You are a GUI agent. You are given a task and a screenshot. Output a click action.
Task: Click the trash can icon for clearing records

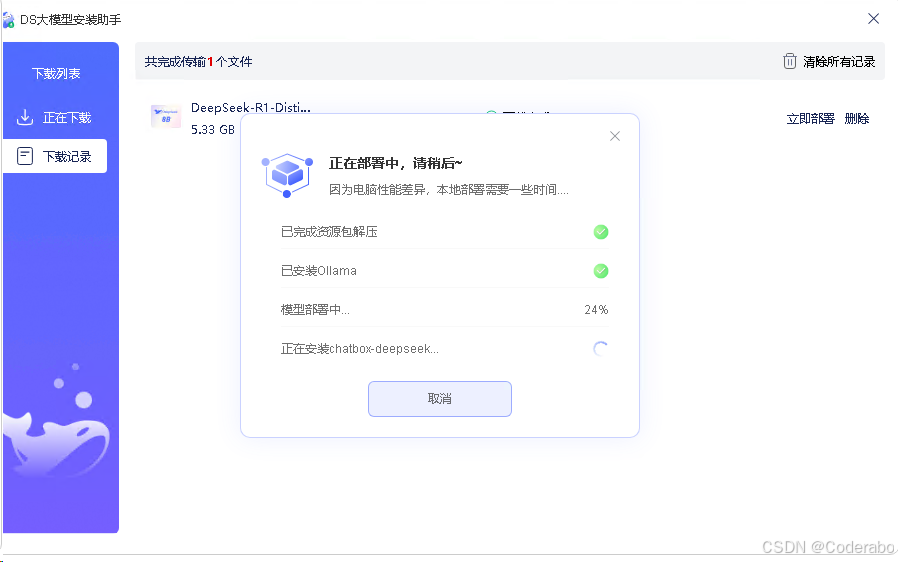790,61
